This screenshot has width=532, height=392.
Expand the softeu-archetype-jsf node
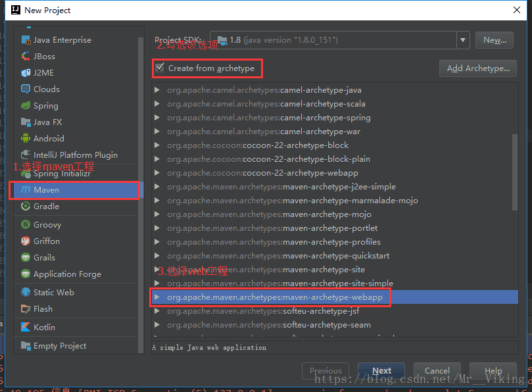coord(157,311)
